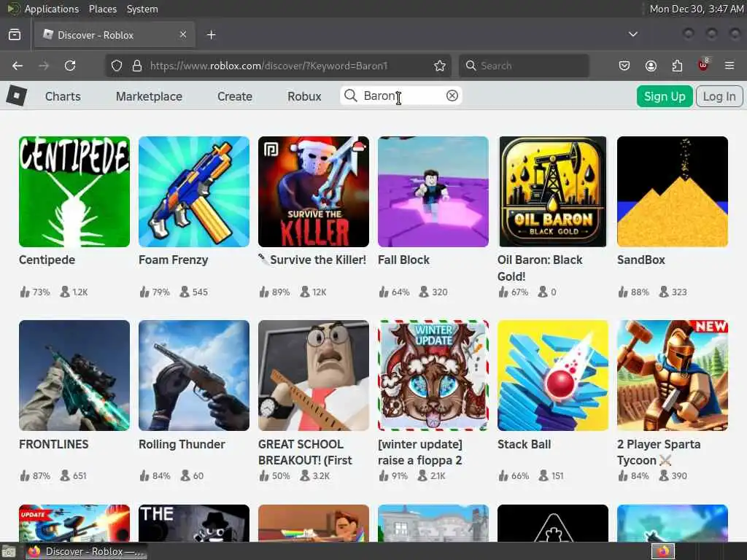Click the Discover - Roblox taskbar window button
Screen dimensions: 747x560
click(86, 551)
